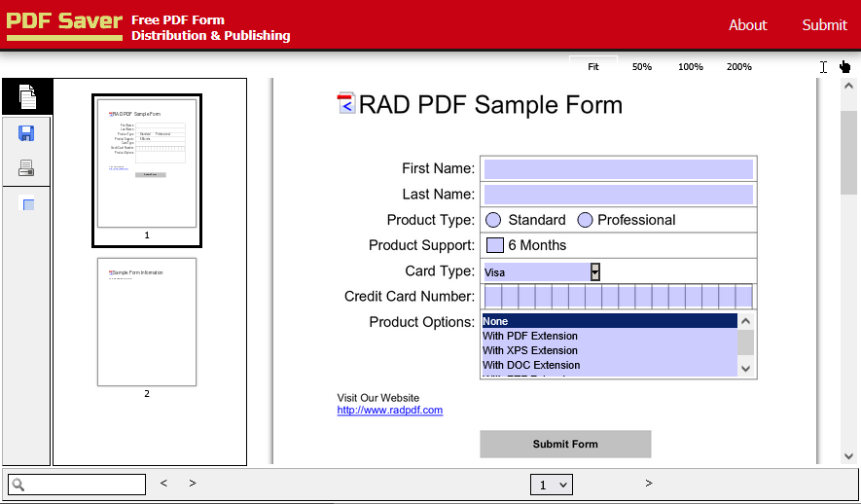861x504 pixels.
Task: Click the First Name input field
Action: tap(619, 169)
